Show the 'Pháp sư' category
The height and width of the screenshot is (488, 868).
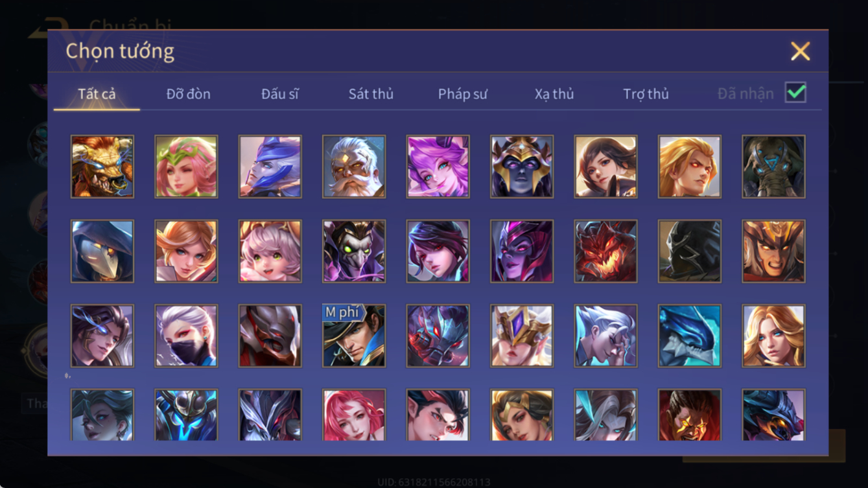click(x=463, y=94)
